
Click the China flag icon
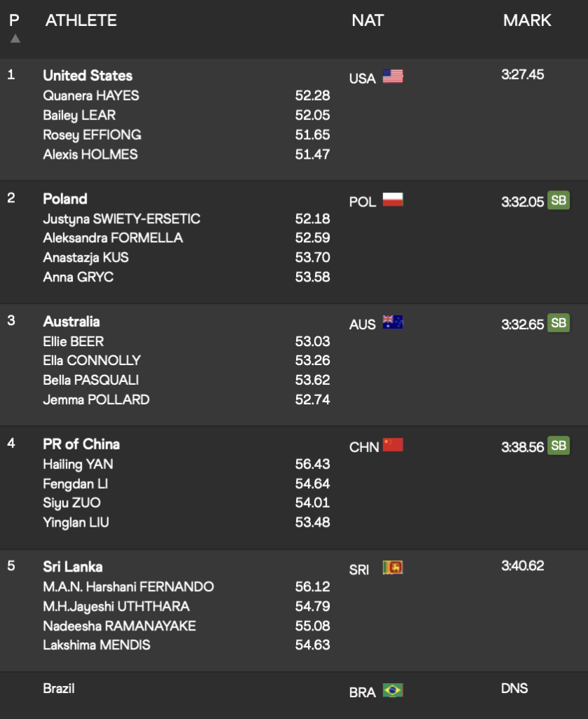pyautogui.click(x=393, y=444)
